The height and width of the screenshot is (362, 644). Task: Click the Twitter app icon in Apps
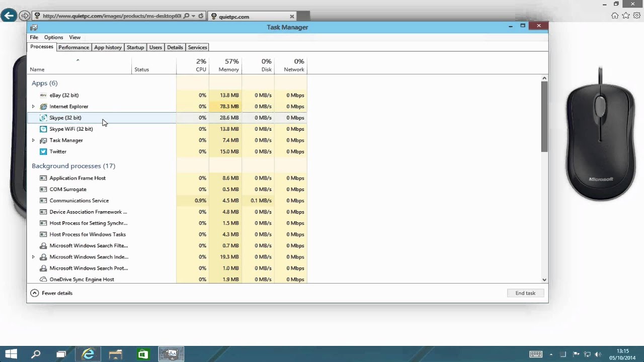click(43, 151)
